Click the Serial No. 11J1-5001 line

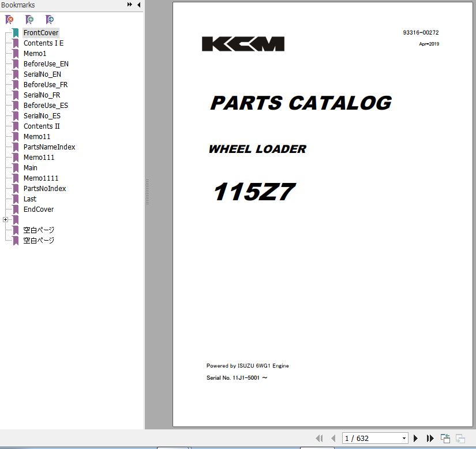(x=237, y=378)
